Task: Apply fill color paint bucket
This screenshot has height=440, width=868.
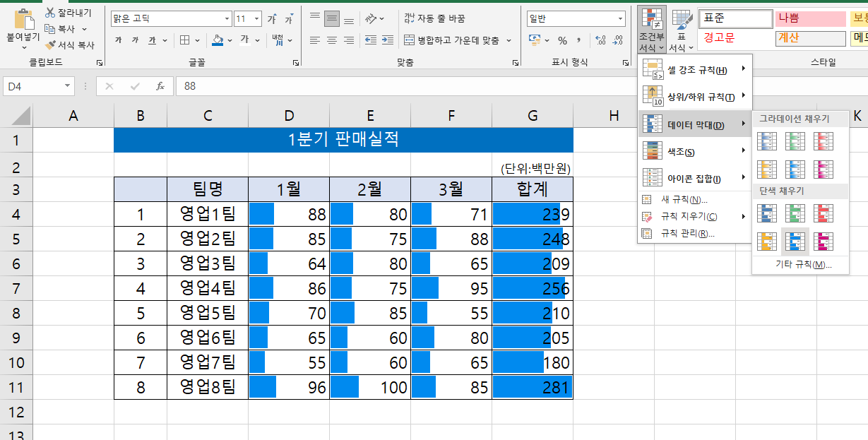Action: point(218,40)
